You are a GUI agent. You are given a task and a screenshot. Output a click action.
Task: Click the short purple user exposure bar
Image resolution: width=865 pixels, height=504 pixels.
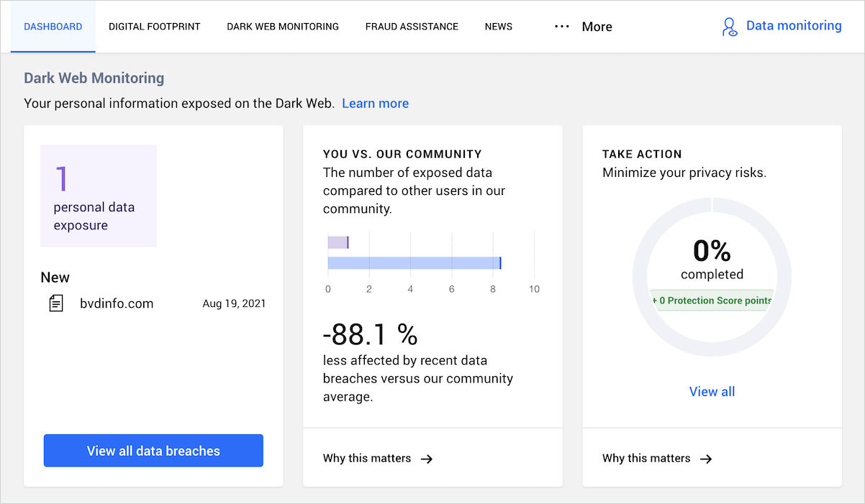coord(338,242)
